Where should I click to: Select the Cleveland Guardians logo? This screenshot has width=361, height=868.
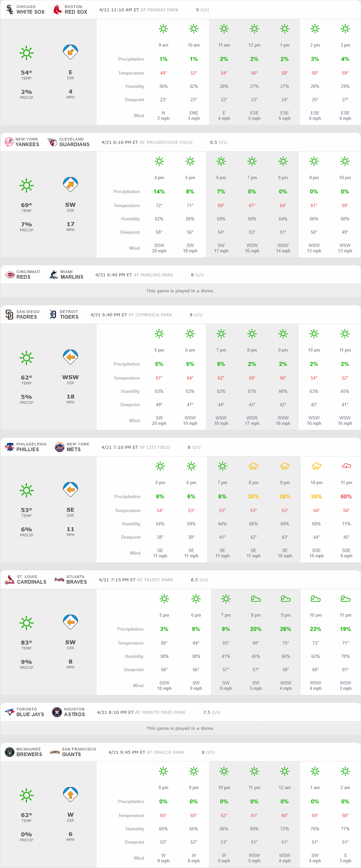52,142
